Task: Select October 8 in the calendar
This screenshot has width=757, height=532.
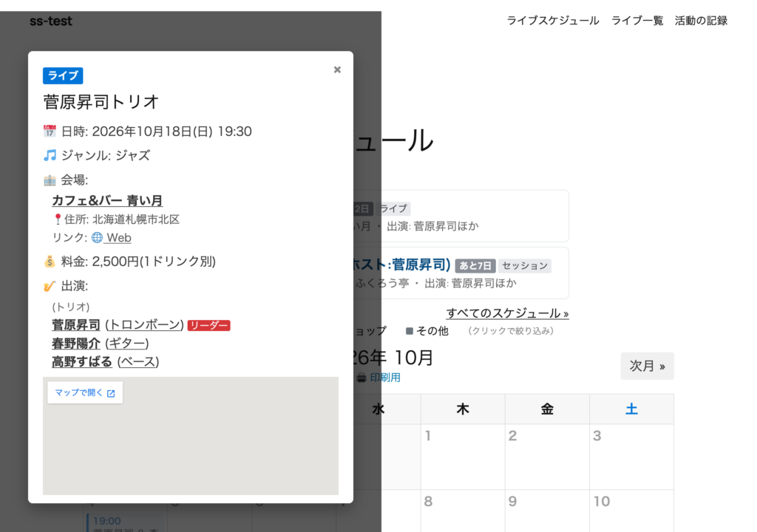Action: tap(463, 511)
